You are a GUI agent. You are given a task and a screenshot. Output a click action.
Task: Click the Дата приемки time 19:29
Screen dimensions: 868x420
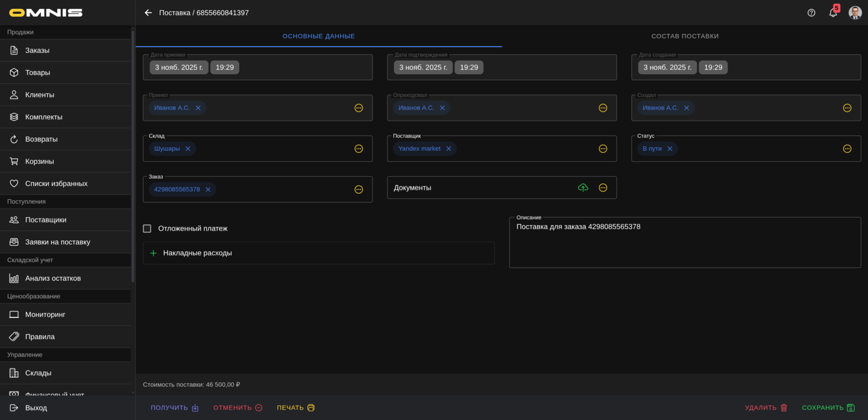tap(225, 68)
